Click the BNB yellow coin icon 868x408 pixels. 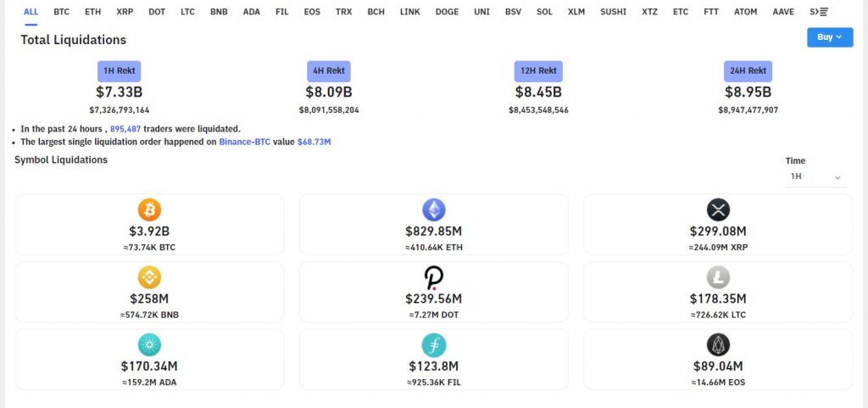pos(149,277)
